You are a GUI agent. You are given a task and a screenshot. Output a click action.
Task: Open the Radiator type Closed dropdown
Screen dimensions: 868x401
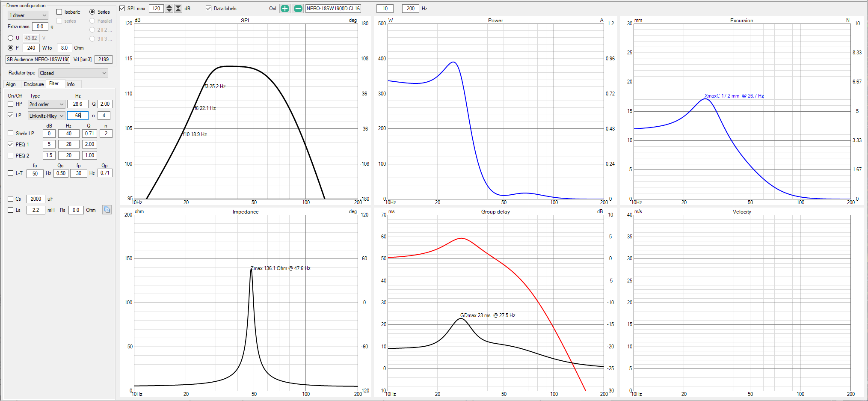point(73,73)
